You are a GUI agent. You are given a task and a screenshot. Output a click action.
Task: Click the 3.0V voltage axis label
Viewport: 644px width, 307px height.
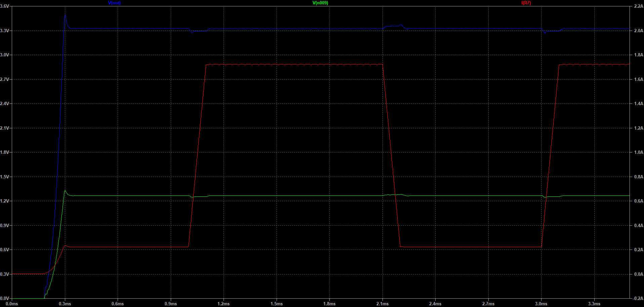click(5, 55)
